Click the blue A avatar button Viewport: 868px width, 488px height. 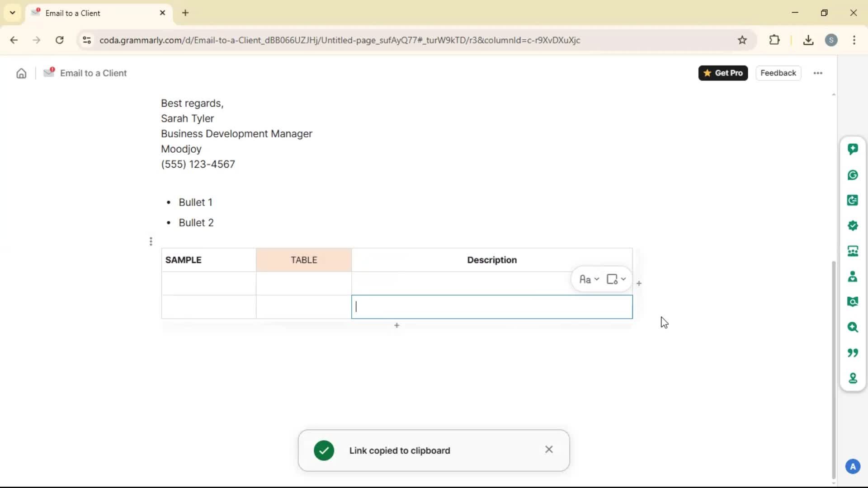853,467
